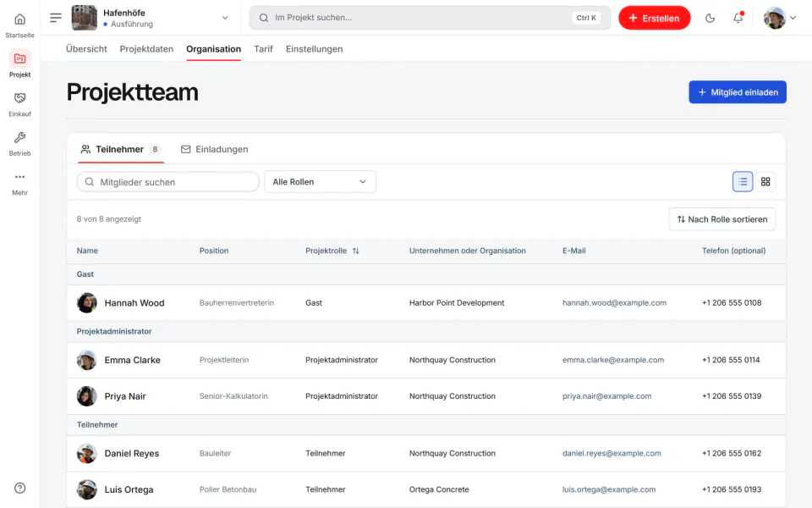
Task: Click luis.ortega@example.com email link
Action: [x=609, y=489]
